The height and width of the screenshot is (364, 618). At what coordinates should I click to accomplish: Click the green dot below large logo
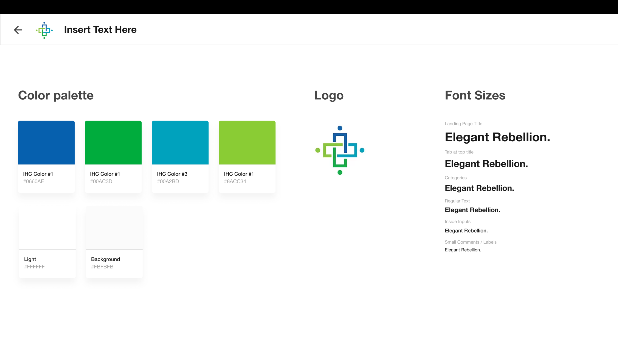[340, 172]
